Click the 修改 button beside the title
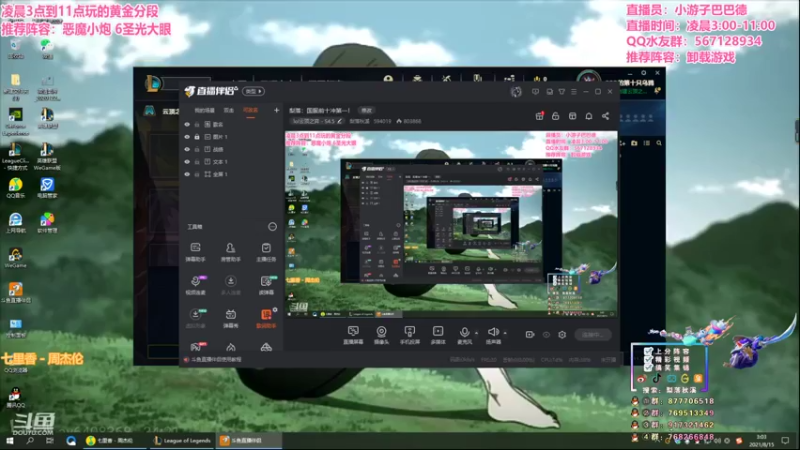800x450 pixels. [366, 110]
